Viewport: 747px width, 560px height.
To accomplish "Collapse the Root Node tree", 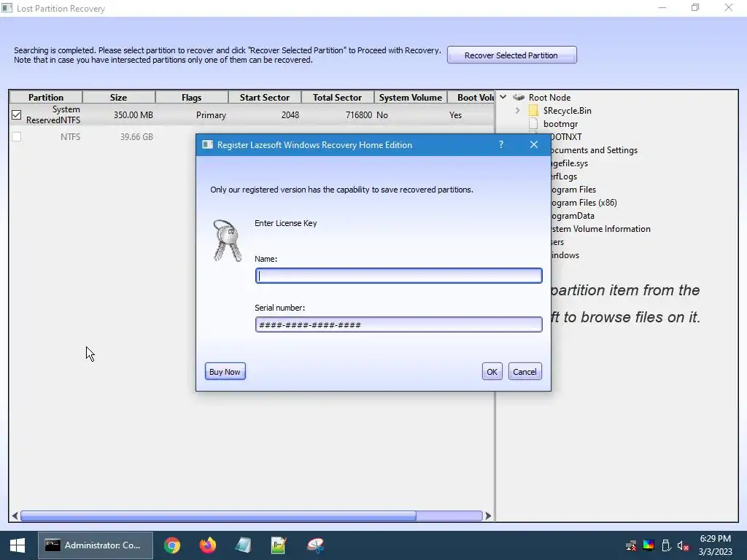I will pyautogui.click(x=503, y=97).
